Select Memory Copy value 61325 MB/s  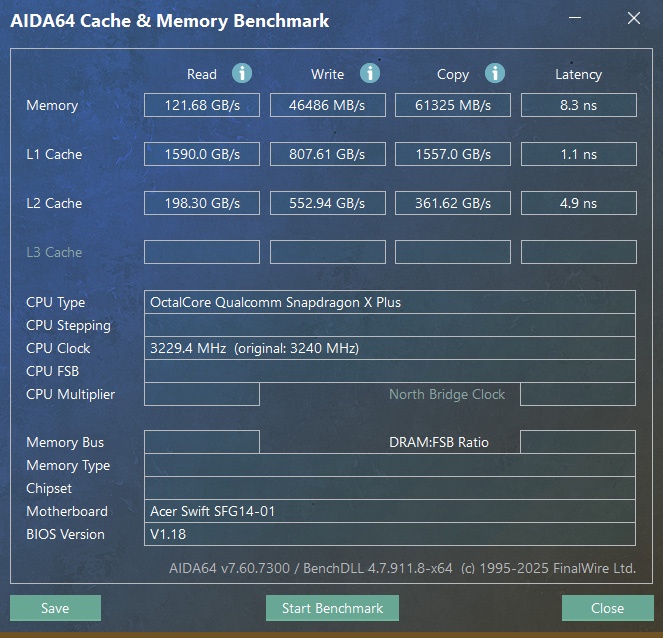[453, 105]
